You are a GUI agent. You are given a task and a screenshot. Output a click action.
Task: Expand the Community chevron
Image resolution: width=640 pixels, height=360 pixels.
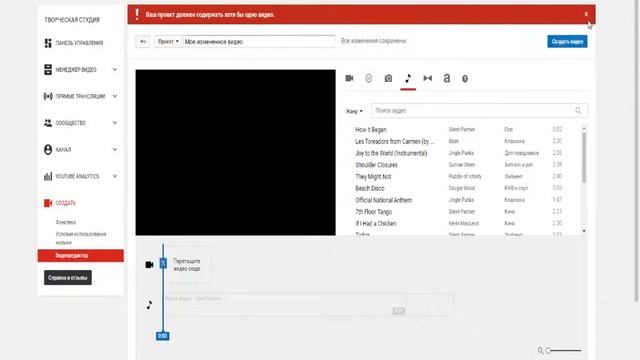115,122
